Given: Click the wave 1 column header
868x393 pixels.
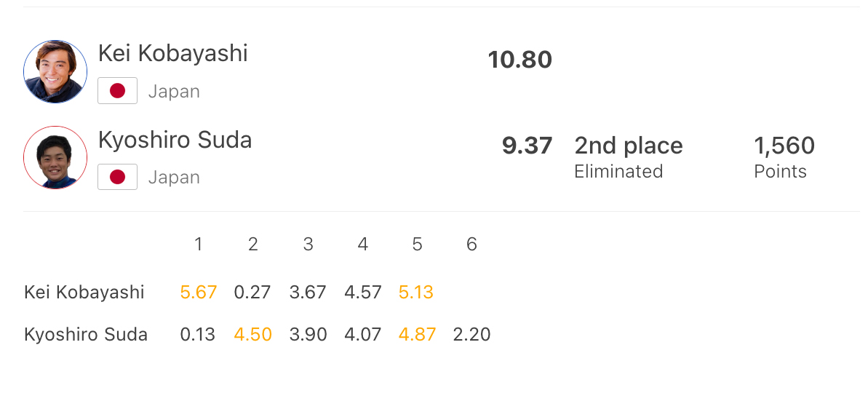Looking at the screenshot, I should point(198,245).
